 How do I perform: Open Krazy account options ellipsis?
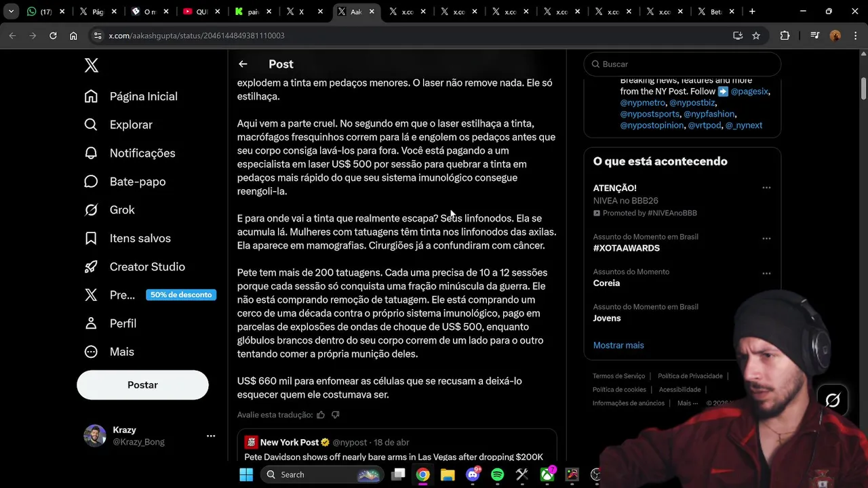tap(211, 436)
